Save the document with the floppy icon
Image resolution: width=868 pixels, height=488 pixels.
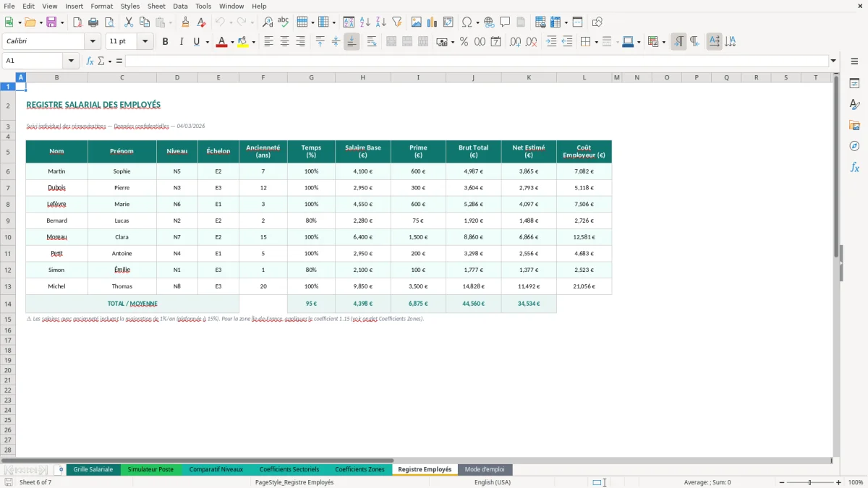tap(51, 22)
